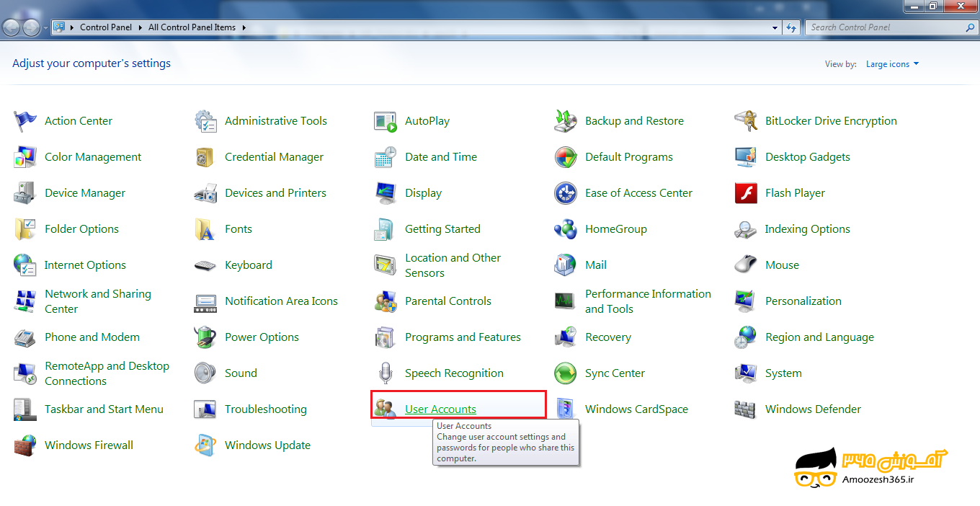Click the Troubleshooting icon

pos(205,409)
